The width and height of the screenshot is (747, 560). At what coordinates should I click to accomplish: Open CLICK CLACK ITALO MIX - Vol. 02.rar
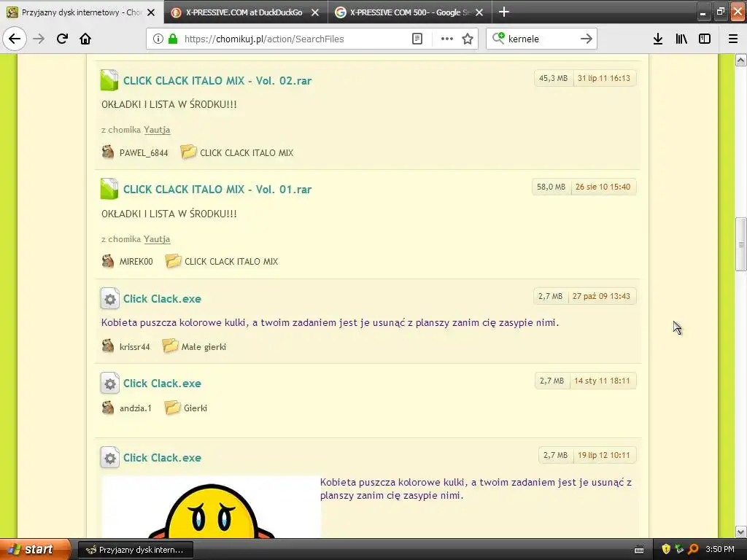point(217,80)
